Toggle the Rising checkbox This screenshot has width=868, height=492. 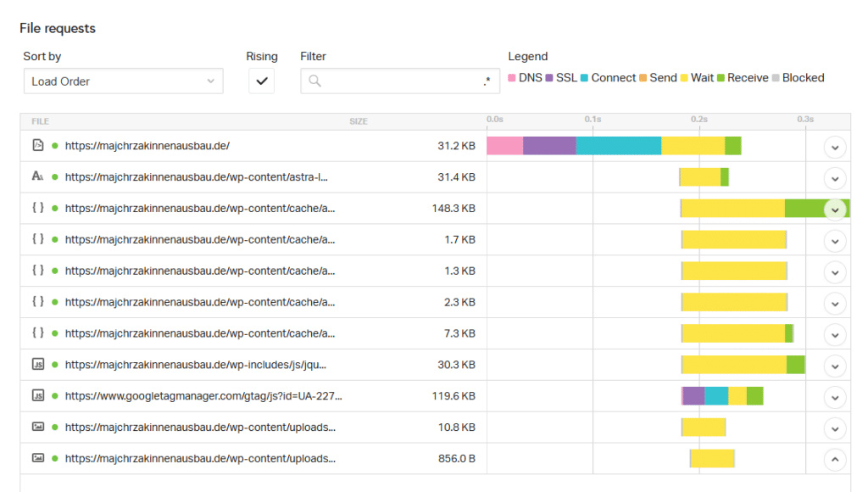coord(261,81)
